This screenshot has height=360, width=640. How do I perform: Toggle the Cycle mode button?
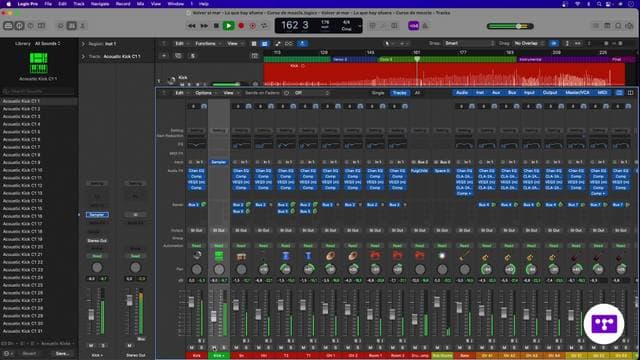[x=264, y=26]
